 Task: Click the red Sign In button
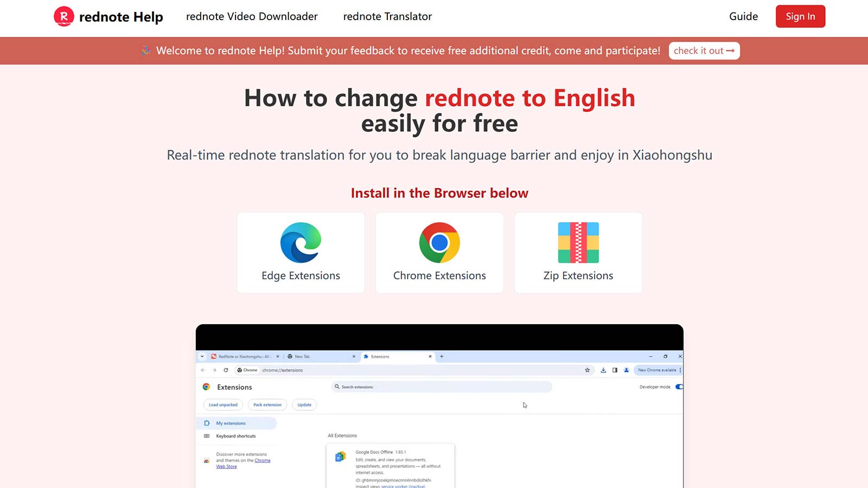click(x=800, y=16)
